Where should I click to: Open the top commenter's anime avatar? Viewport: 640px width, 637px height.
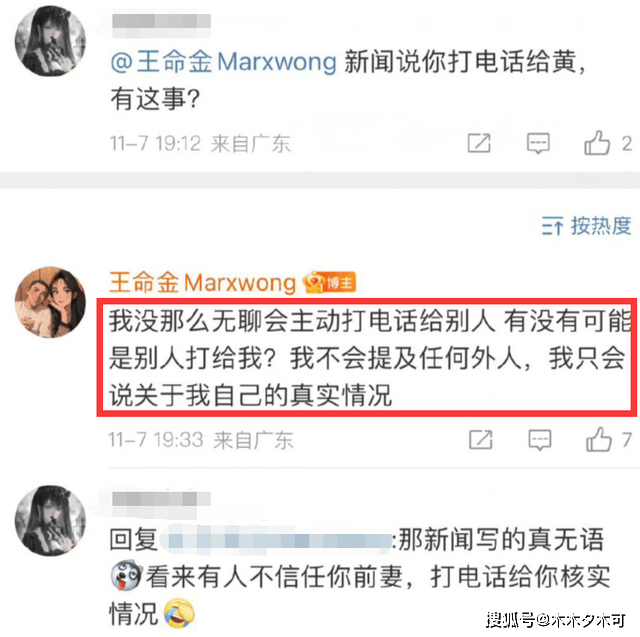point(50,41)
